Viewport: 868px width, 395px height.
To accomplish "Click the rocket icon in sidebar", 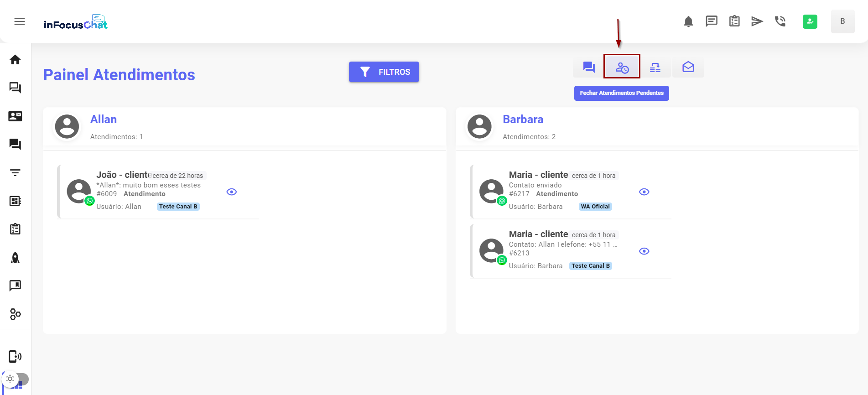I will click(x=15, y=258).
